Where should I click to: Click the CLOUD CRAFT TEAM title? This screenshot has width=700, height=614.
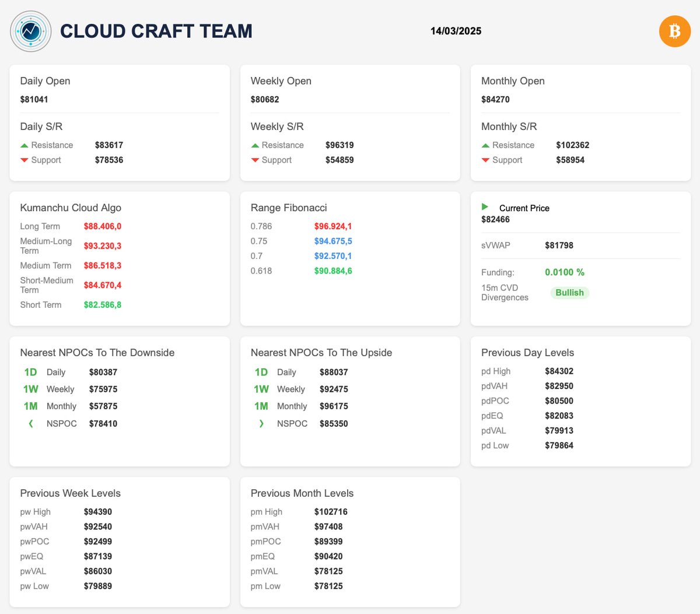(156, 31)
